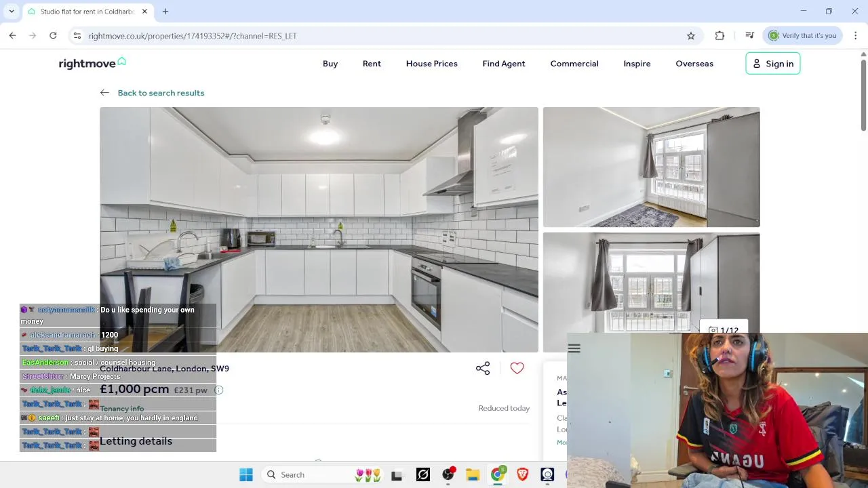Select the Studio flat for rent tab
868x488 pixels.
tap(87, 12)
